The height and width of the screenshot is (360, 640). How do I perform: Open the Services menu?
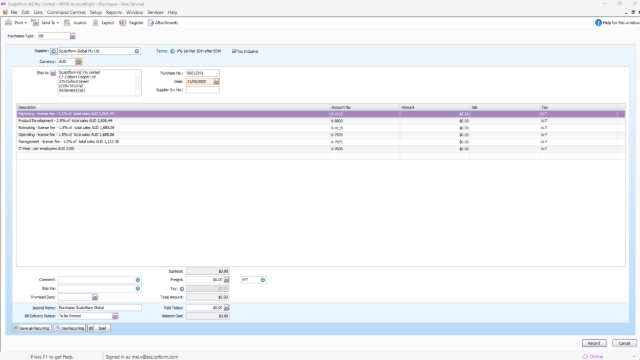coord(155,13)
